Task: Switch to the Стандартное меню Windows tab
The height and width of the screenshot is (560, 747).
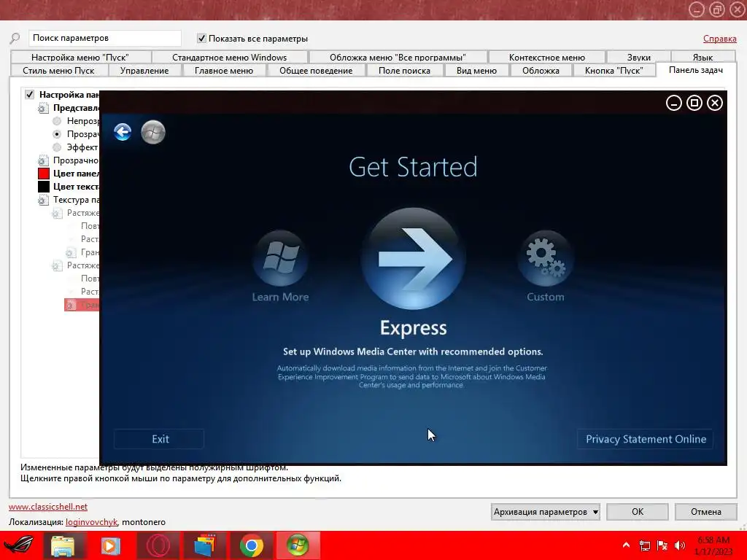Action: pyautogui.click(x=229, y=57)
